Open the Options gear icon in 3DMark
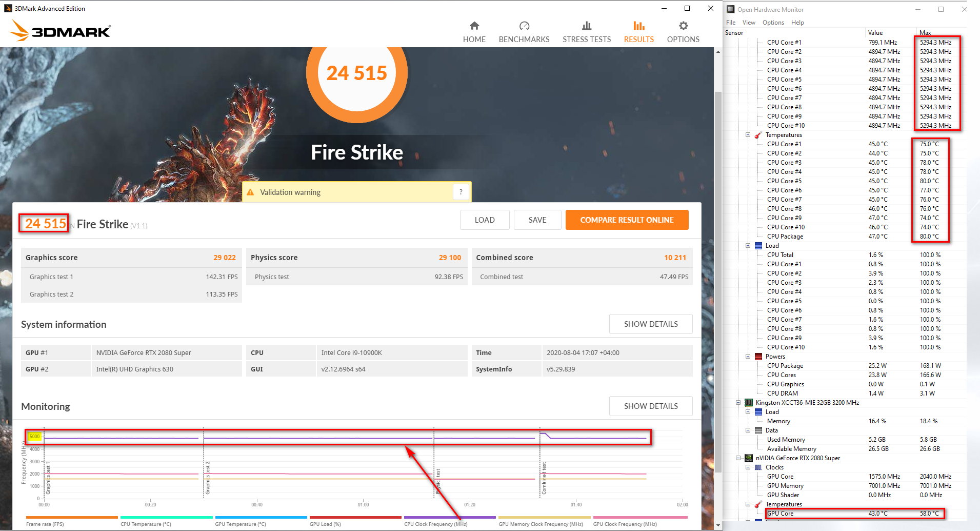The height and width of the screenshot is (531, 980). coord(683,26)
